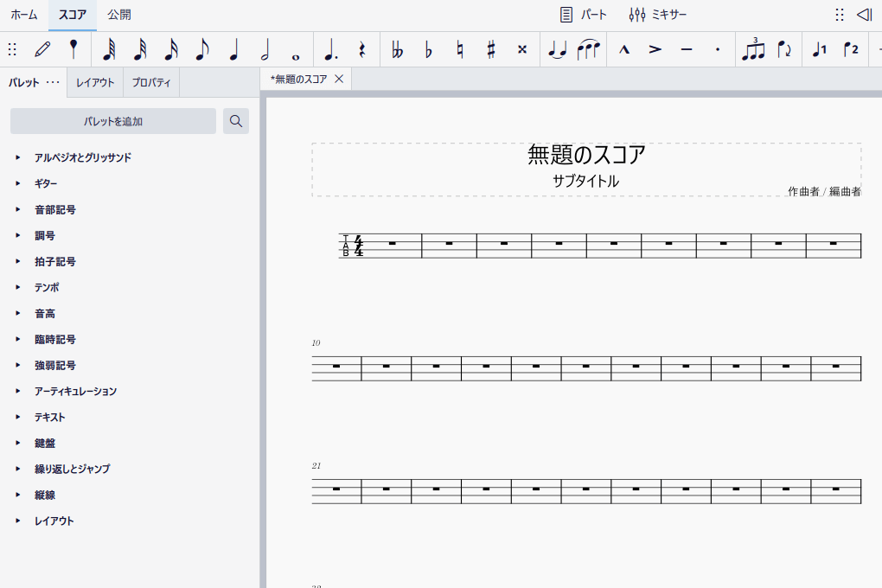Viewport: 882px width, 588px height.
Task: Click the パレットを追加 button
Action: [113, 121]
